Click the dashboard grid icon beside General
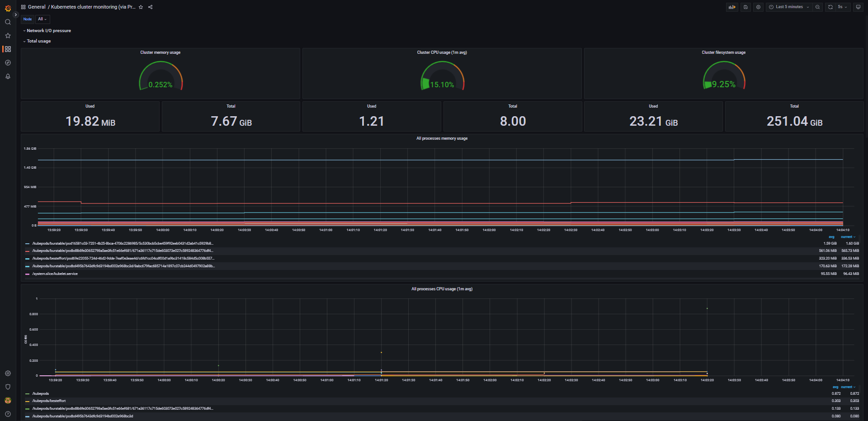The height and width of the screenshot is (421, 868). click(23, 7)
